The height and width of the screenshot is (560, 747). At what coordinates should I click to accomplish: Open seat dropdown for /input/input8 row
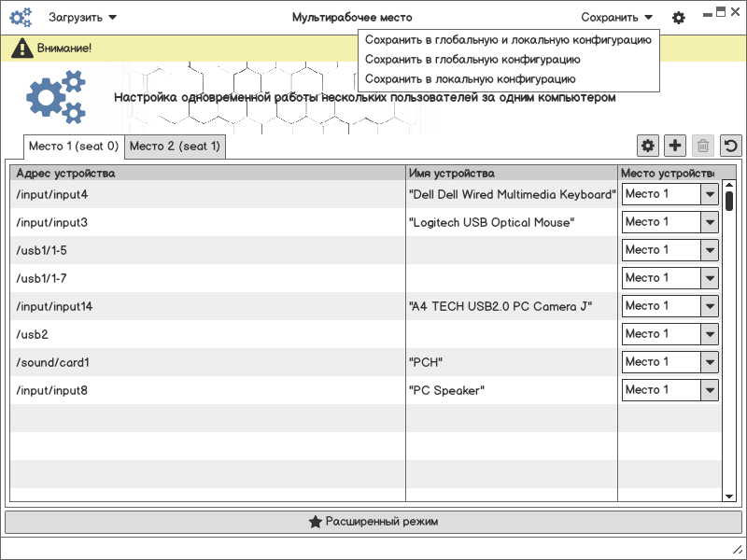tap(669, 390)
